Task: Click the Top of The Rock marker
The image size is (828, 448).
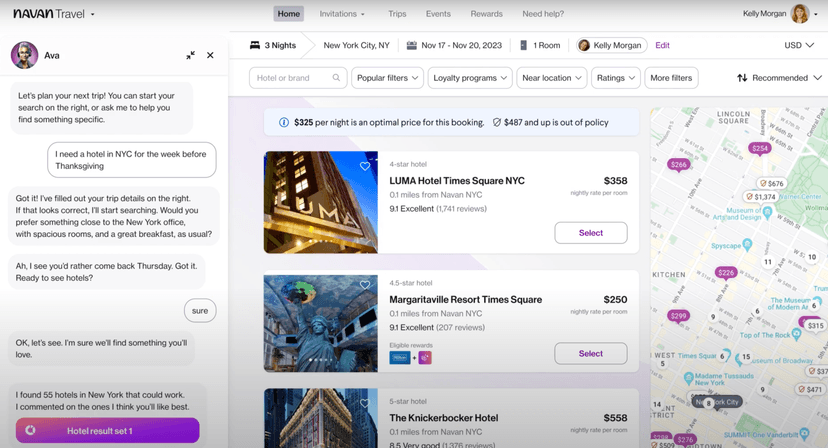Action: point(797,334)
